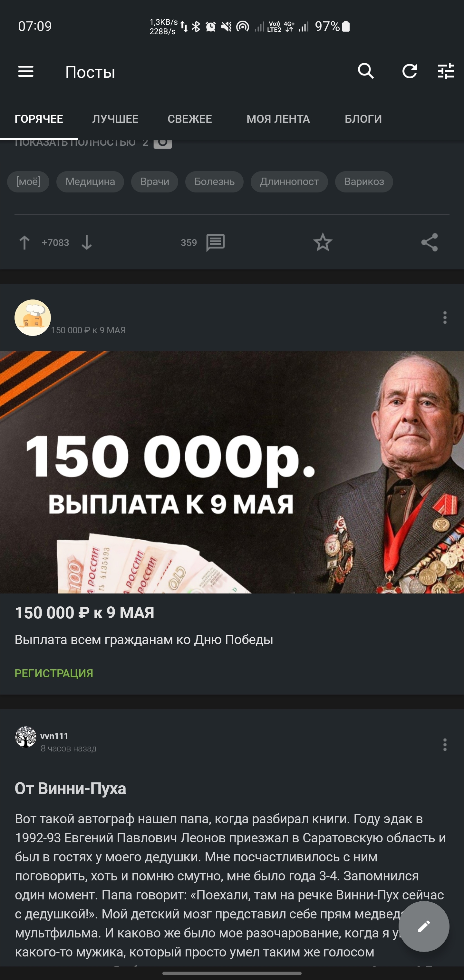This screenshot has width=464, height=980.
Task: Open feed filter settings icon
Action: (446, 71)
